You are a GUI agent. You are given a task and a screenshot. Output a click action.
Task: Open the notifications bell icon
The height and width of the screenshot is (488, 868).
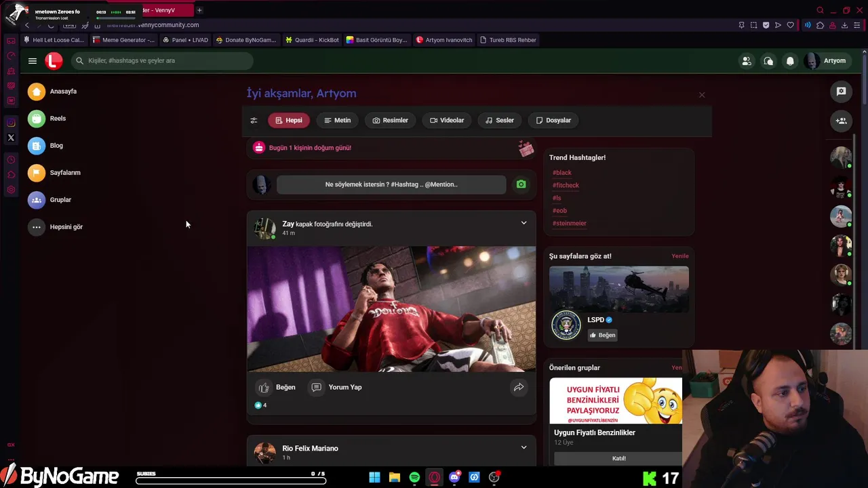[790, 61]
